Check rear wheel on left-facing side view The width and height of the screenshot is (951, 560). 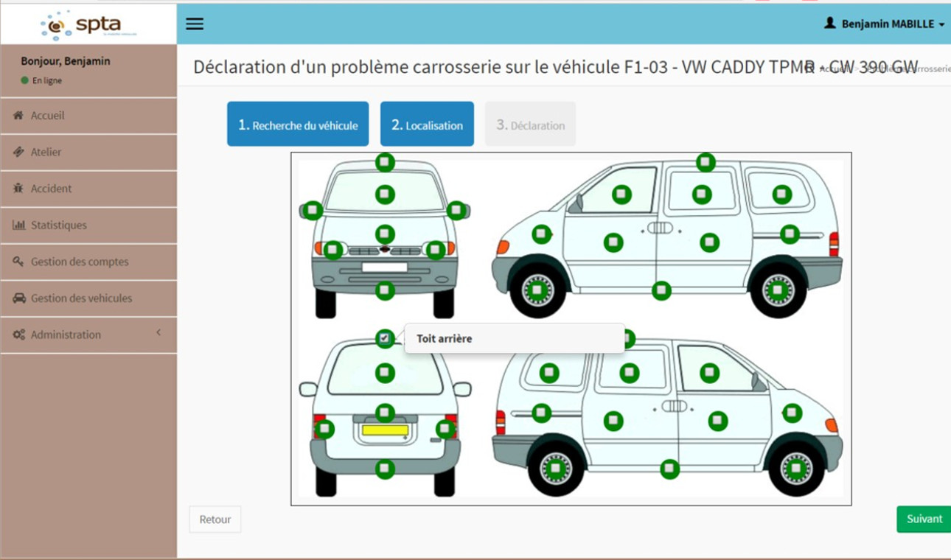[x=778, y=290]
